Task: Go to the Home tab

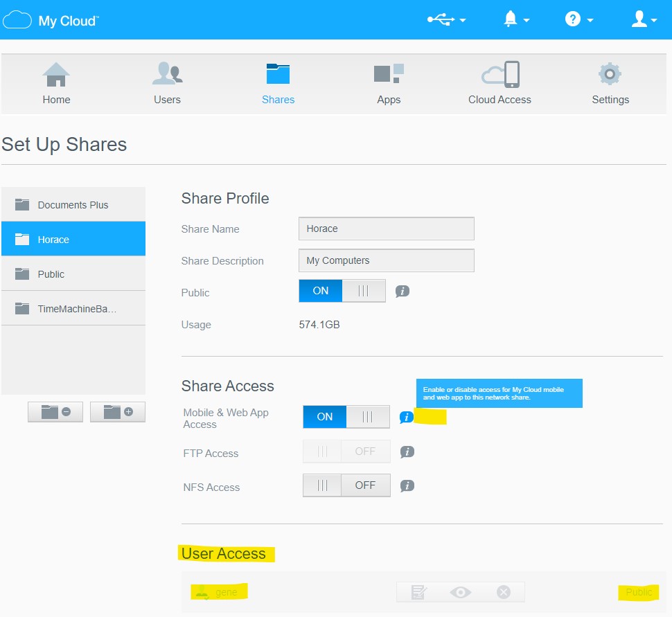Action: (x=56, y=84)
